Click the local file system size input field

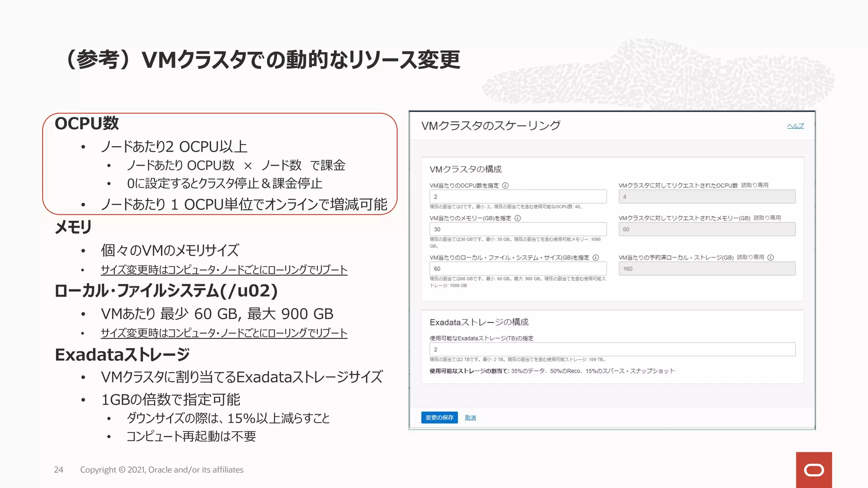tap(518, 269)
